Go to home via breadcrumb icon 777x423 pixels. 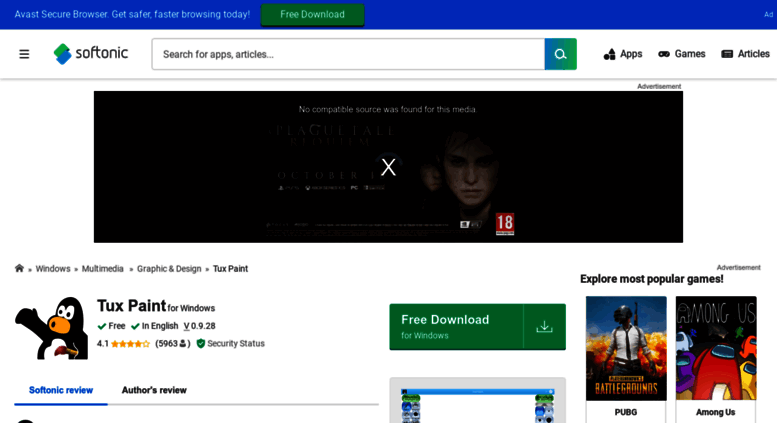point(19,268)
